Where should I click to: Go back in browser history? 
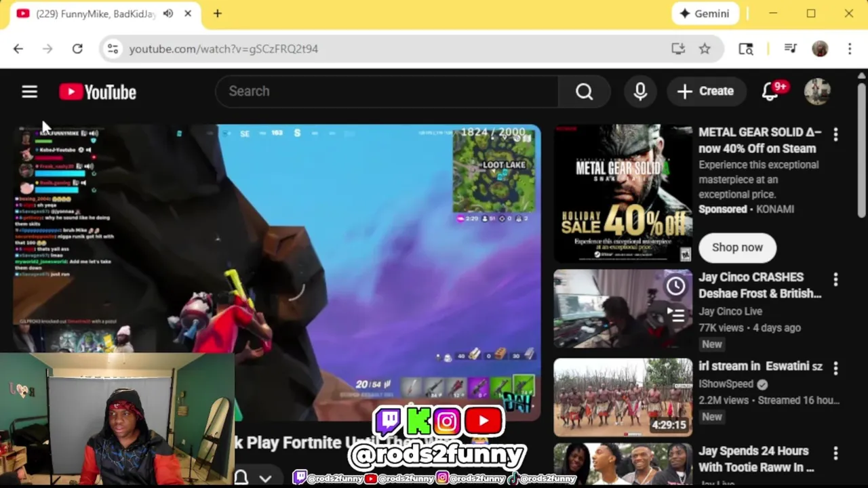pos(18,49)
